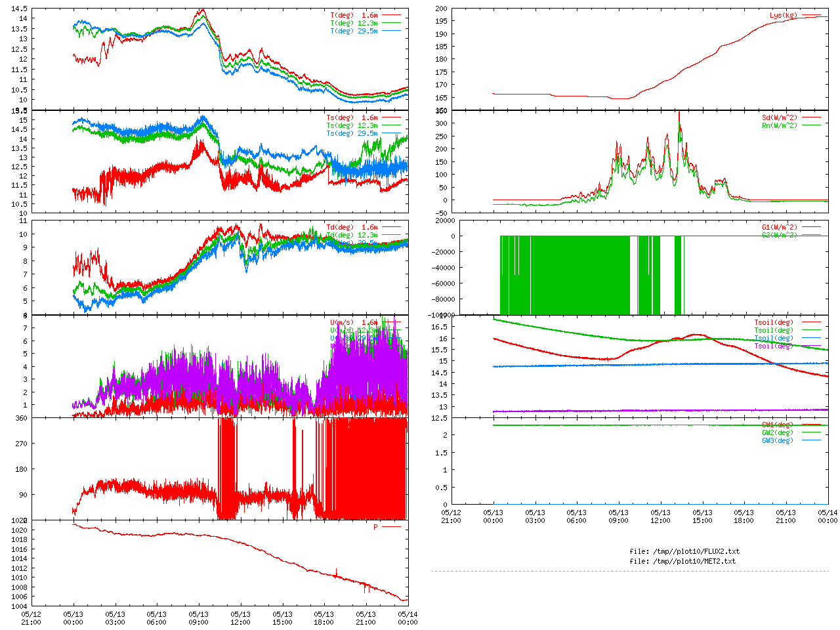
Task: Click the 'file: /tmp//plot10/FLUX2.txt' text
Action: [684, 551]
